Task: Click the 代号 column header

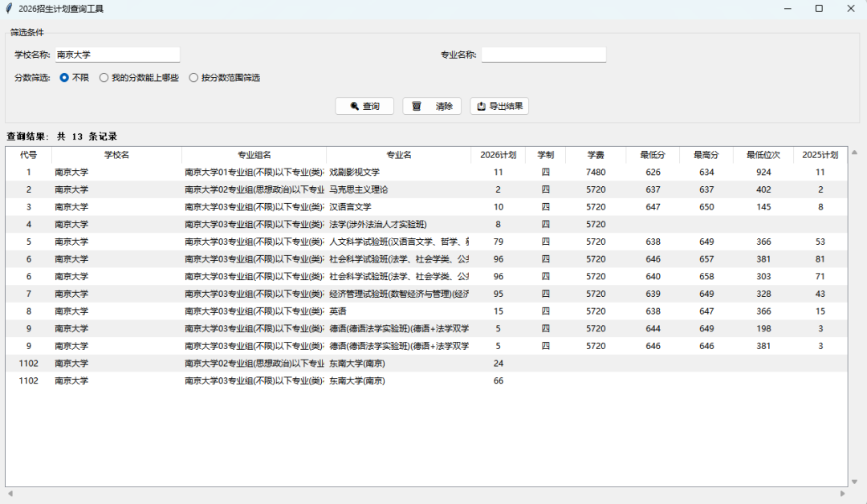Action: [x=28, y=155]
